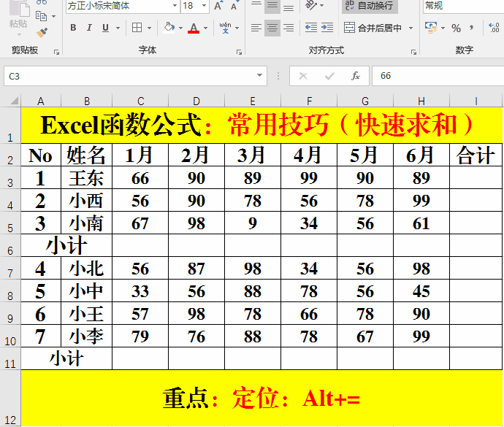Open the fill color dropdown arrow
The height and width of the screenshot is (427, 504).
pos(180,28)
